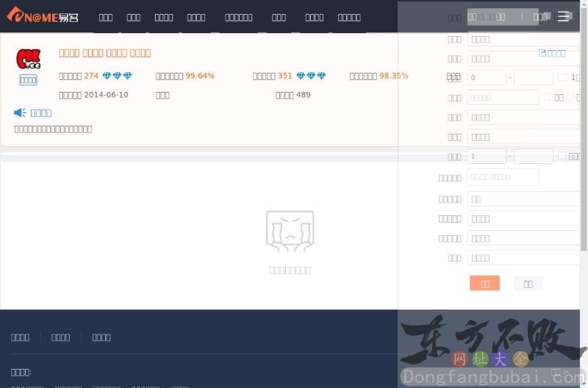Click the date 2014-06-10 text

coord(106,95)
